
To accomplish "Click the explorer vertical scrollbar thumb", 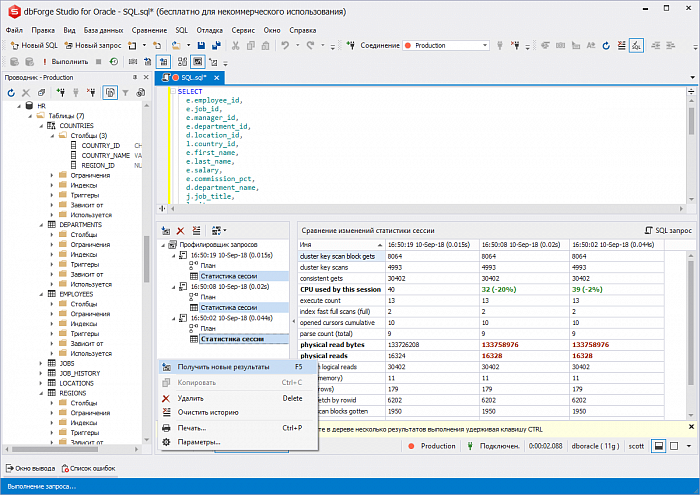I will (146, 259).
